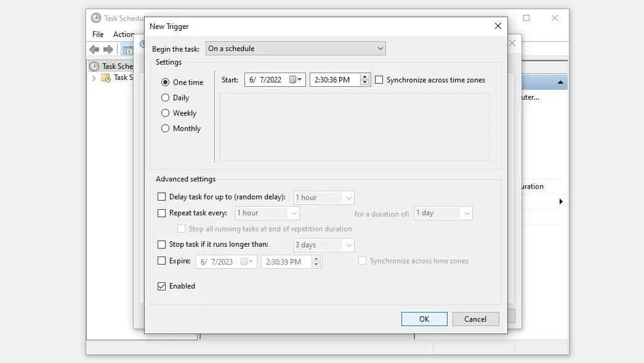Check the Repeat task every box
The image size is (644, 363).
[x=161, y=213]
